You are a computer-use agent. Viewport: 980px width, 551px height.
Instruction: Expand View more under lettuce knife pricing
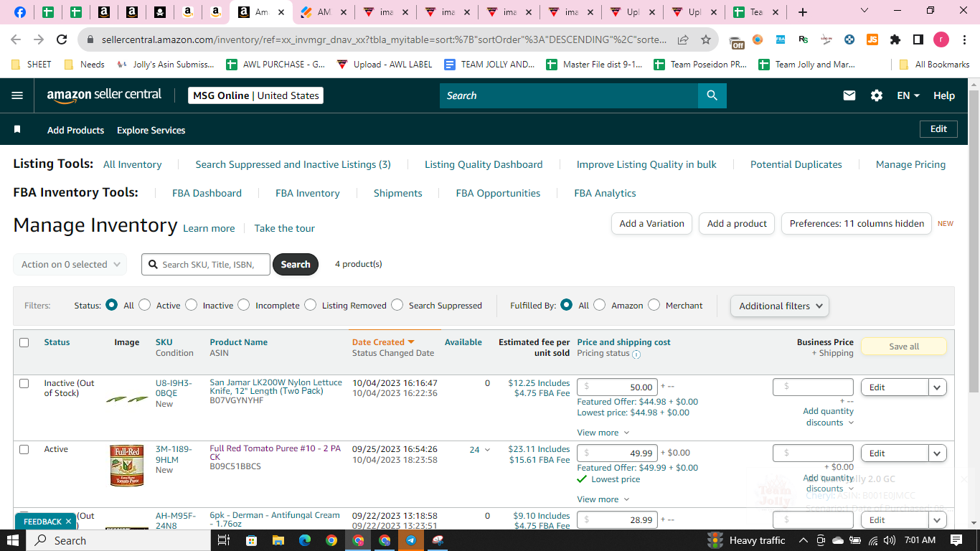pos(603,433)
